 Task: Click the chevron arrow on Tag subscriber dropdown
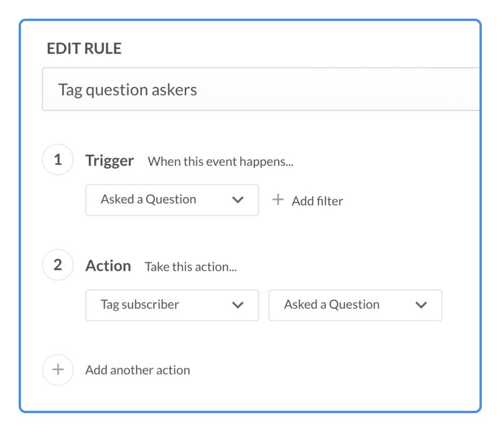237,305
